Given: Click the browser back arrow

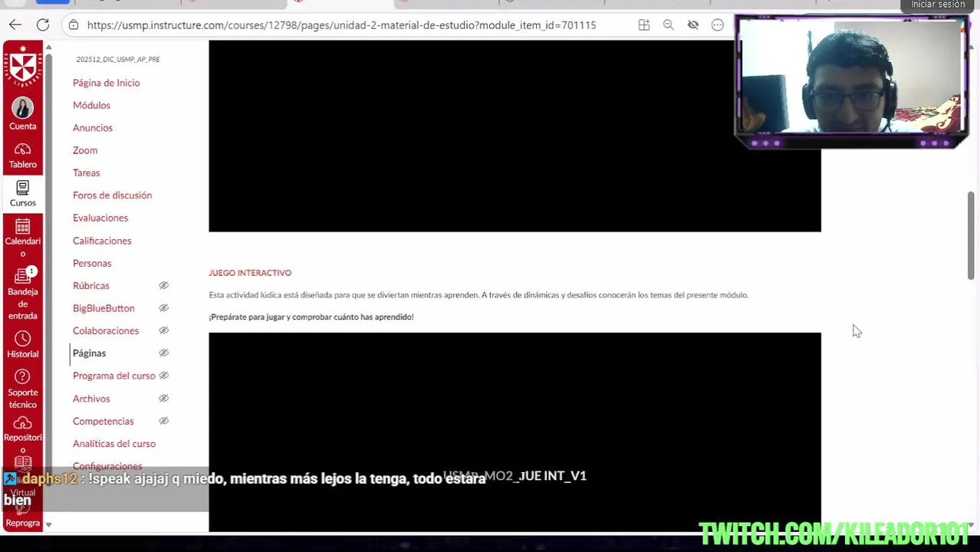Looking at the screenshot, I should 15,25.
